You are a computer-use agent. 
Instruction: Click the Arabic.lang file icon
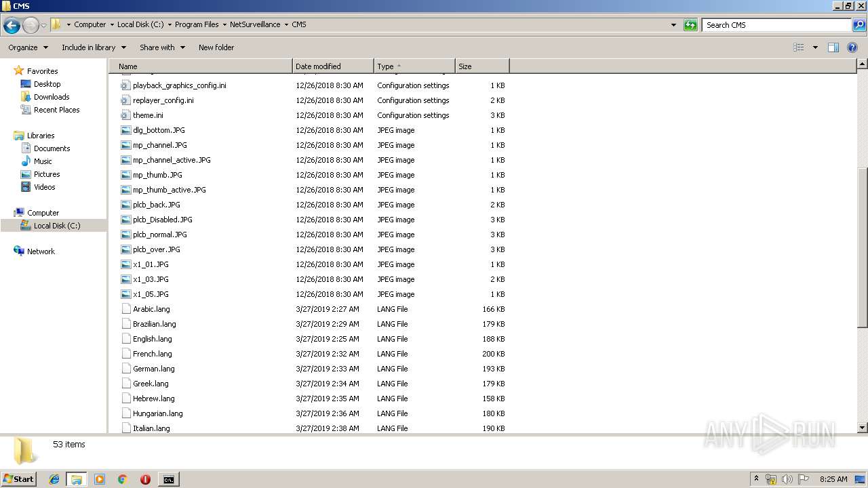125,309
